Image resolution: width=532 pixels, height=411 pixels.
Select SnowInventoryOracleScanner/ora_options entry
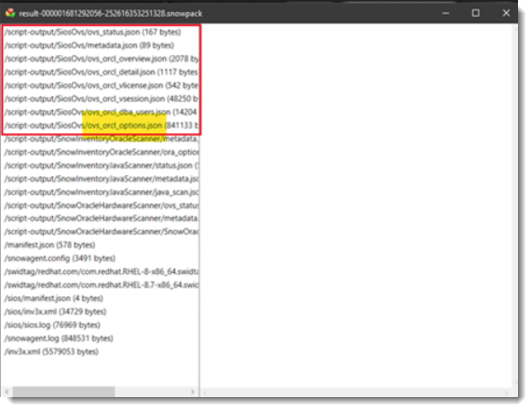[102, 152]
